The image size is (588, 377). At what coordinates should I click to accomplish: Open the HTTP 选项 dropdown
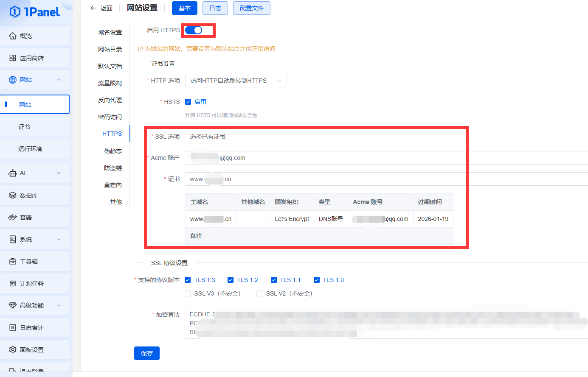[236, 80]
